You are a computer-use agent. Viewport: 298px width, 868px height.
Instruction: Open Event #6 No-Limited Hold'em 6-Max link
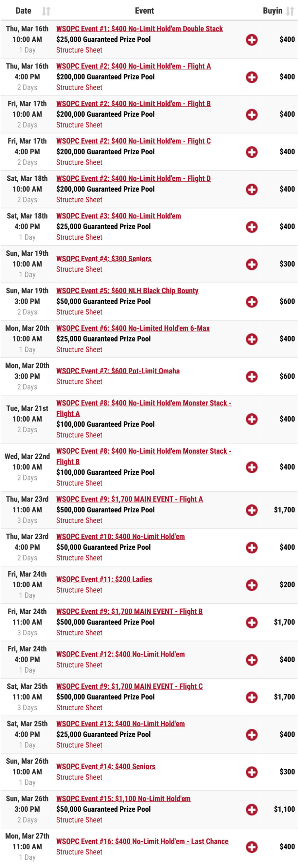(x=133, y=328)
